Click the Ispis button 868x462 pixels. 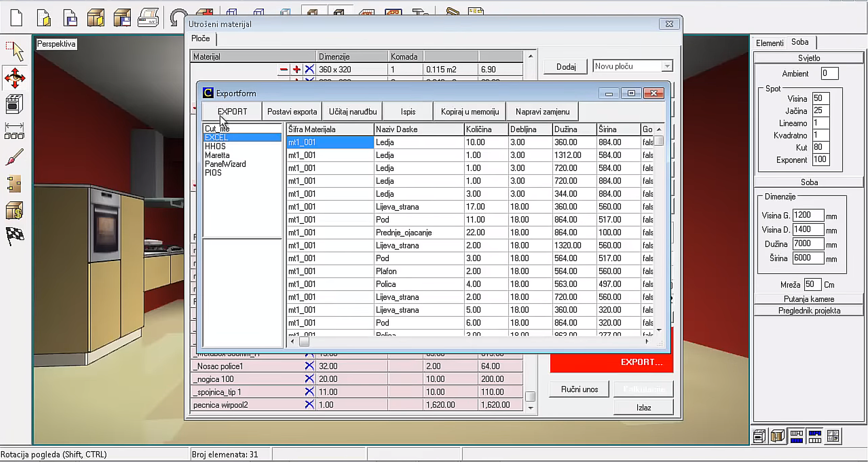tap(408, 112)
